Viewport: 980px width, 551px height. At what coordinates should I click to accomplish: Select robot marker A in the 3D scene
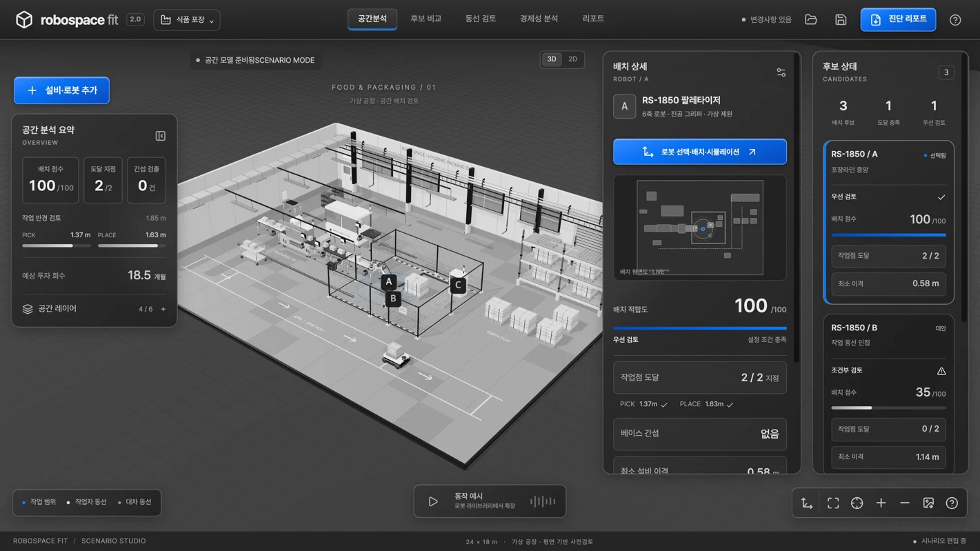pos(389,281)
